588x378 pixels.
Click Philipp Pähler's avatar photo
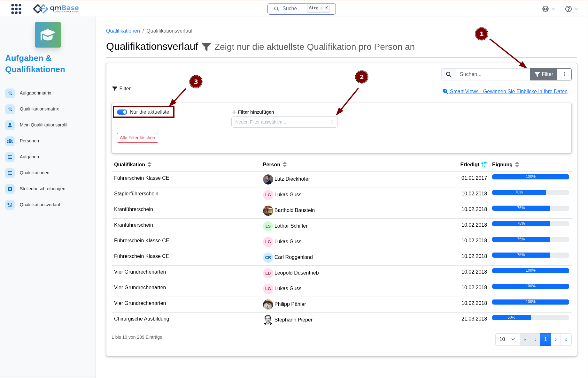pos(268,304)
